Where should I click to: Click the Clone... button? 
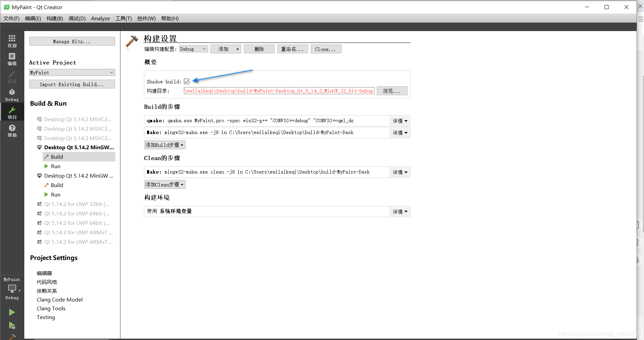pyautogui.click(x=326, y=49)
